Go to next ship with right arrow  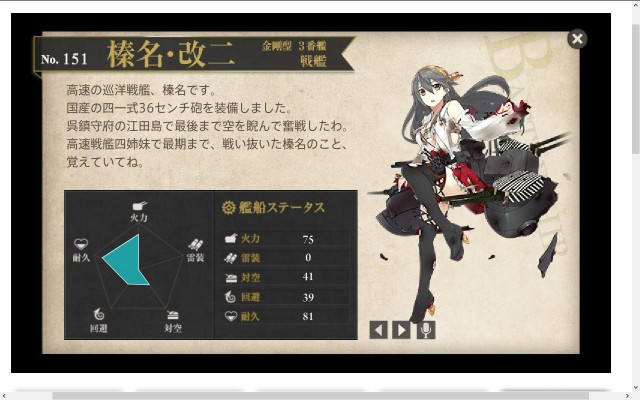coord(401,330)
